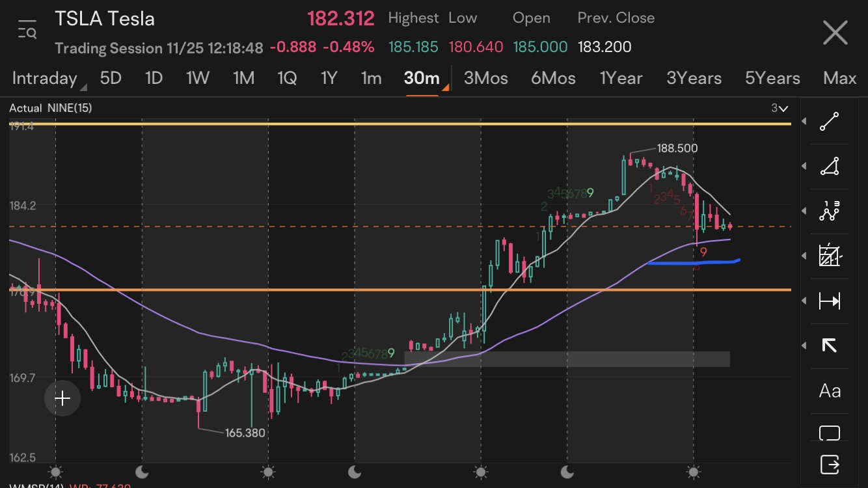This screenshot has width=868, height=488.
Task: Select the trend line drawing tool
Action: [x=830, y=122]
